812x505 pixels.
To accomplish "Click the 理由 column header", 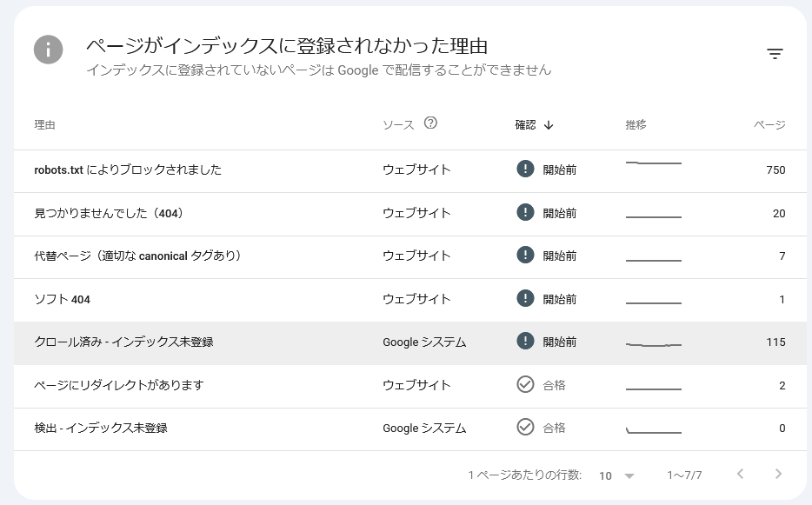I will [44, 125].
